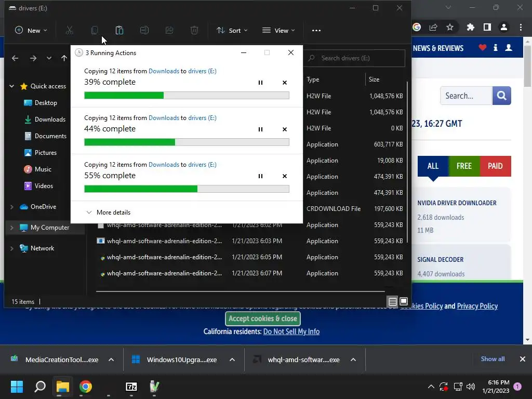Select the ALL filter tab
The image size is (532, 399).
coord(433,166)
